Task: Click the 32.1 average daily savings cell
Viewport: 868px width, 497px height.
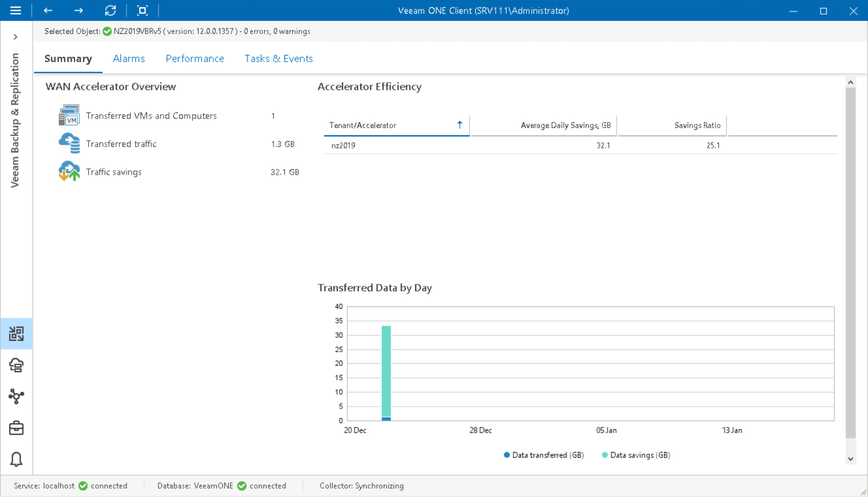Action: [603, 145]
